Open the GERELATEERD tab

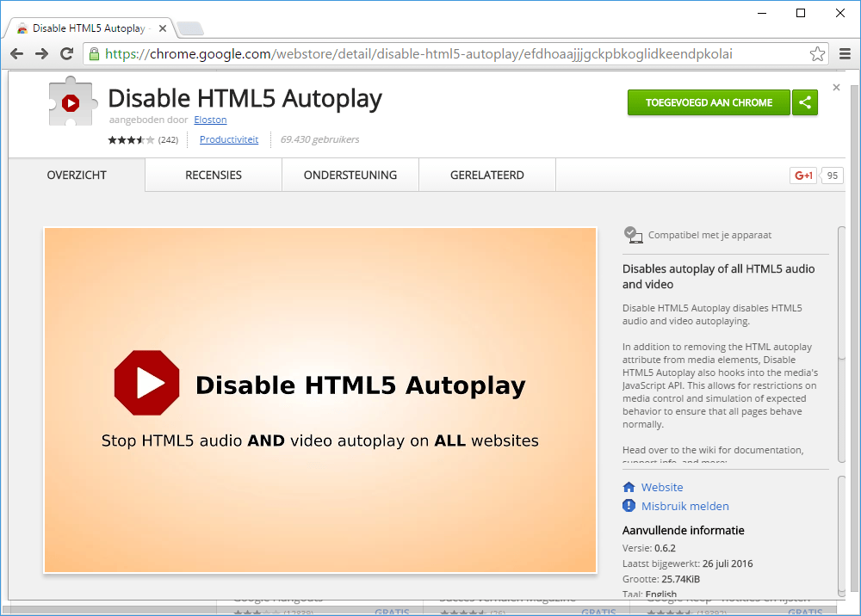pos(487,175)
